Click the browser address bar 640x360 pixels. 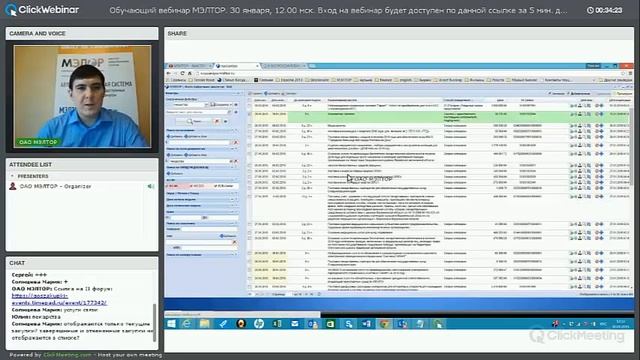pos(408,73)
